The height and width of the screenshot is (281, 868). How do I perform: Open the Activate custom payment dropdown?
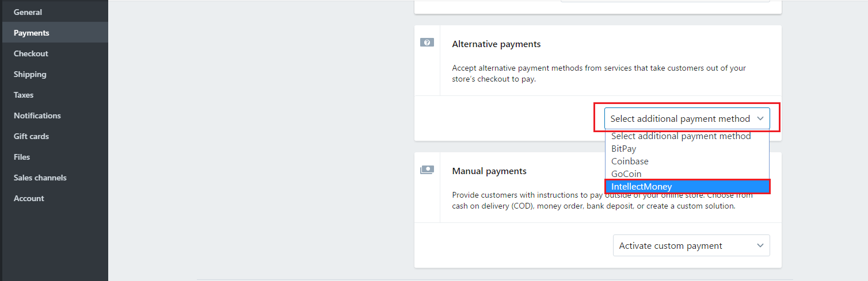click(x=691, y=246)
